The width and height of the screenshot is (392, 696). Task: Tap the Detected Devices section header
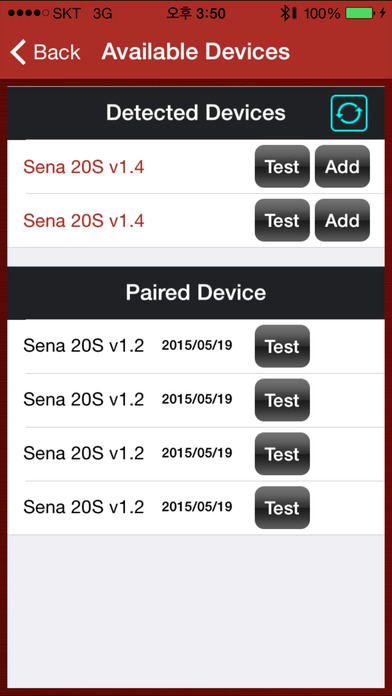click(196, 113)
